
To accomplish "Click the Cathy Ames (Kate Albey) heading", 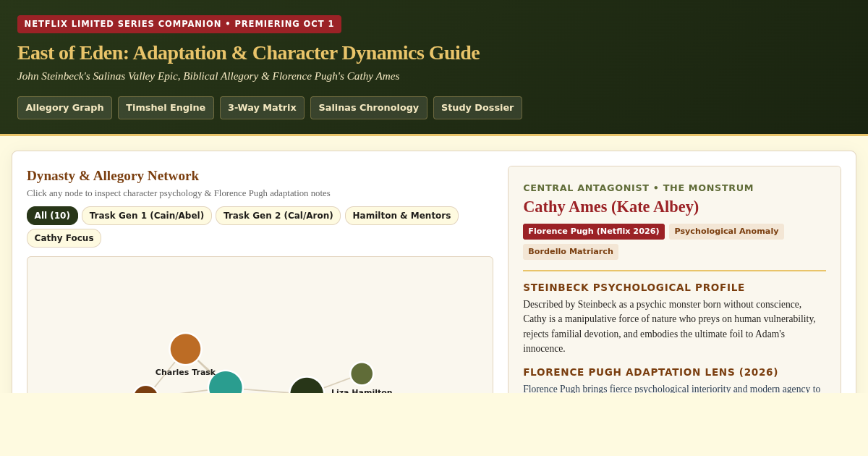I will (610, 207).
